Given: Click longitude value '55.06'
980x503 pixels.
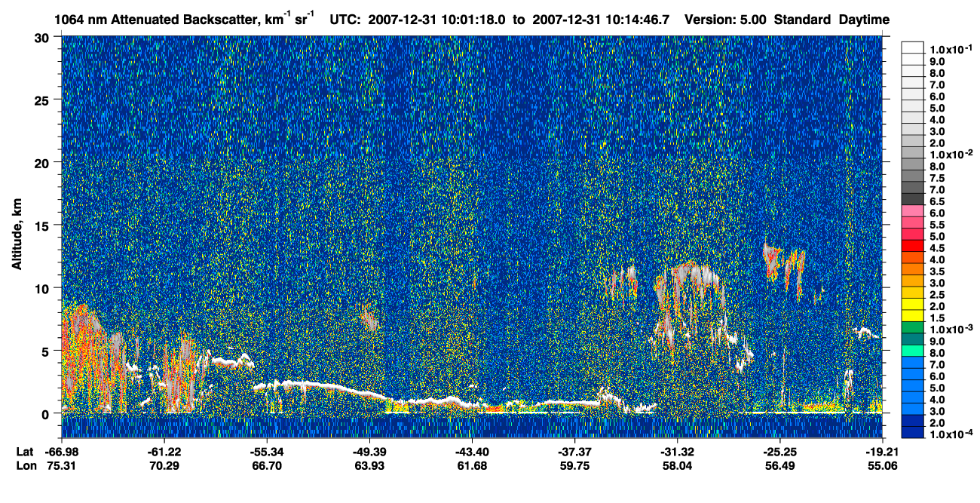Looking at the screenshot, I should (882, 466).
